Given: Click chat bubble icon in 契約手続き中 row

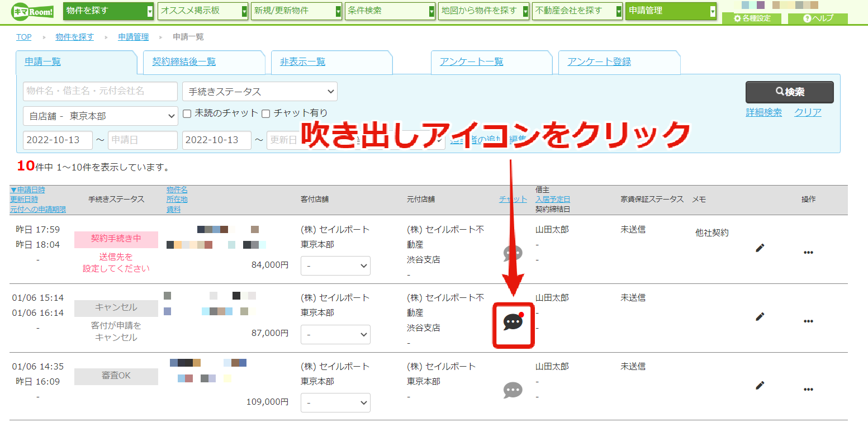Looking at the screenshot, I should (x=513, y=253).
